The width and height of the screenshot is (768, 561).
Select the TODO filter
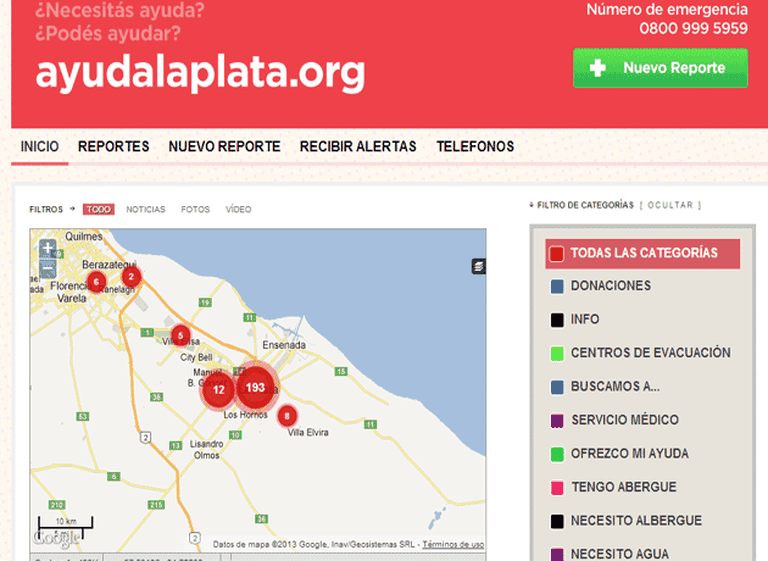point(98,209)
